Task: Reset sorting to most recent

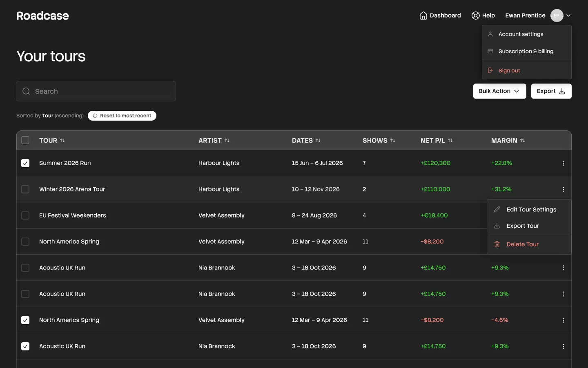Action: click(122, 116)
